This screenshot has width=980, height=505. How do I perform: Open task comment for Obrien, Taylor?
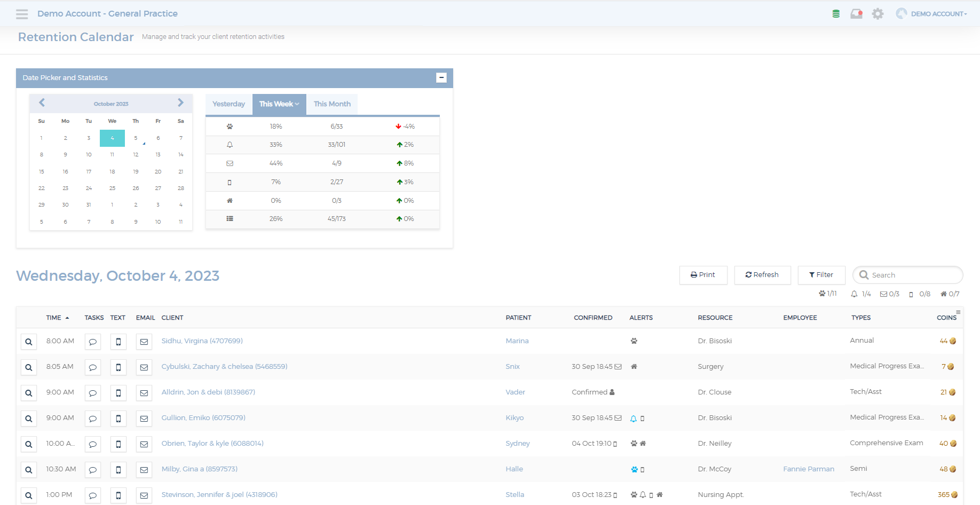pyautogui.click(x=93, y=444)
